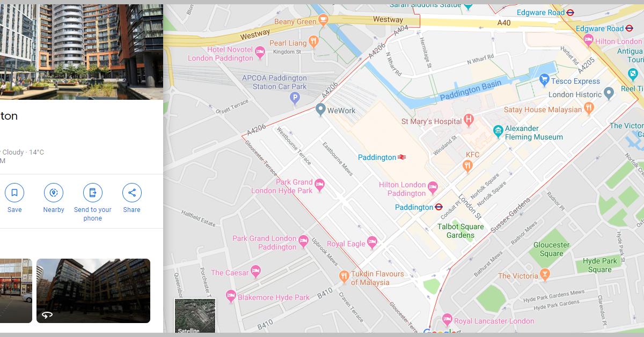Click Paddington rail station icon
644x337 pixels.
[x=402, y=157]
